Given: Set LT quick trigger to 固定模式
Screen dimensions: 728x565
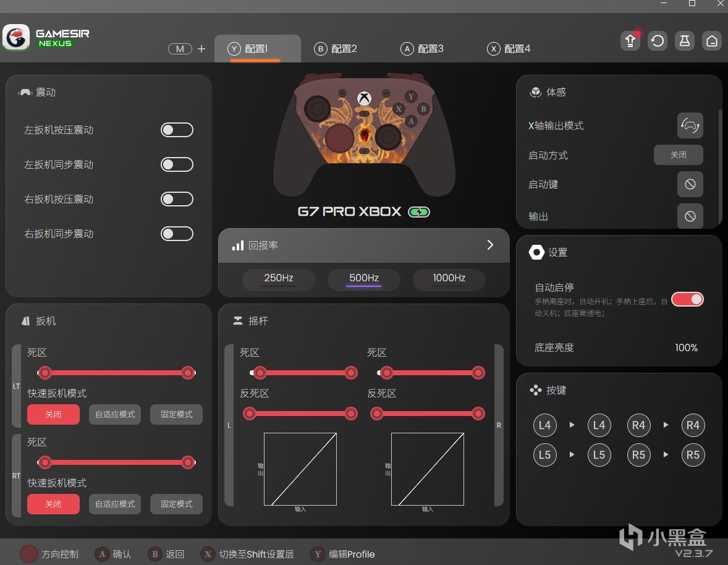Looking at the screenshot, I should coord(176,414).
